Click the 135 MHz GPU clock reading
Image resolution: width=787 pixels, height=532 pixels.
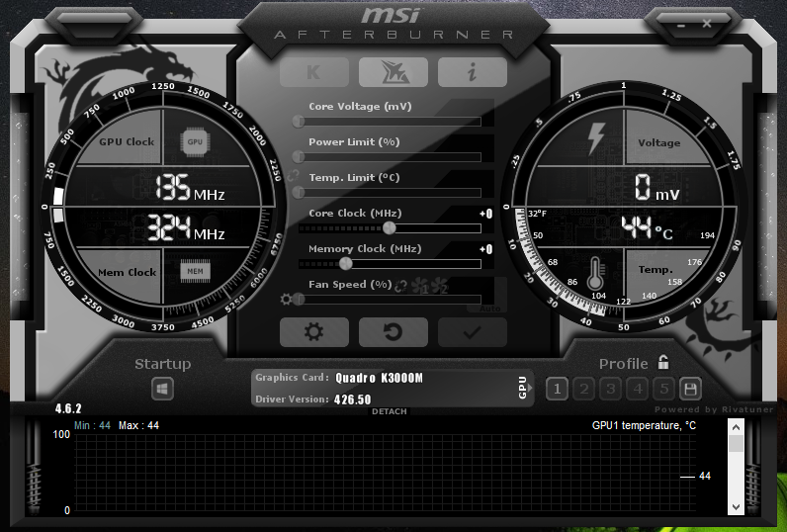click(190, 188)
